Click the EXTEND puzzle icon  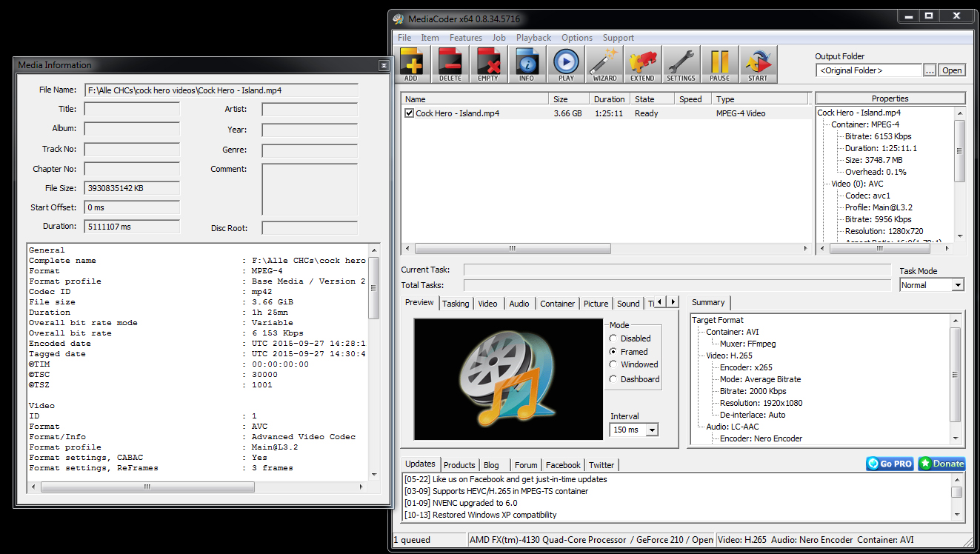click(x=642, y=64)
